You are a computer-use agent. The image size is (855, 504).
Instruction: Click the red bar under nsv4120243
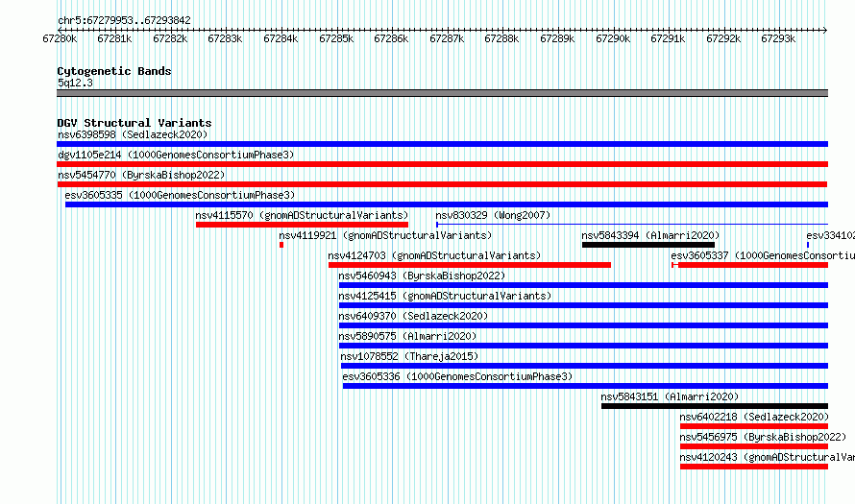pos(754,467)
